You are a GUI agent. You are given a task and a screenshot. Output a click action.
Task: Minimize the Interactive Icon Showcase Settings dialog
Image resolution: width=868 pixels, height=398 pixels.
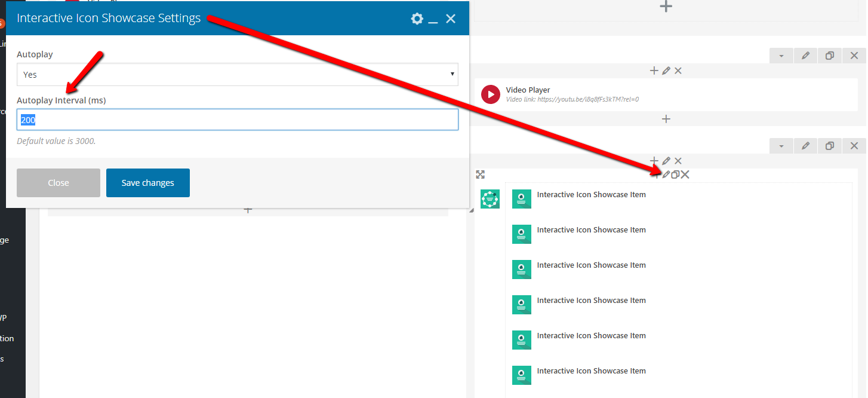tap(433, 19)
